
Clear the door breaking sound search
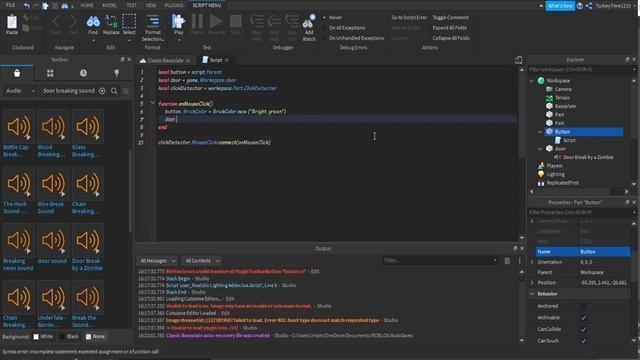click(102, 91)
